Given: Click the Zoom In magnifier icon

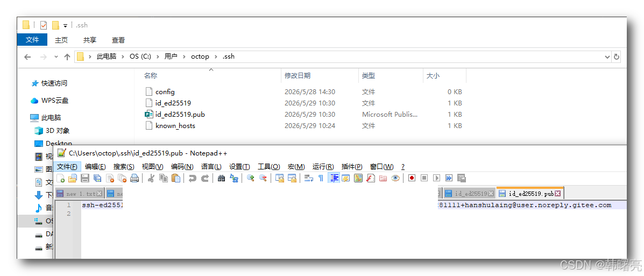Looking at the screenshot, I should coord(250,178).
